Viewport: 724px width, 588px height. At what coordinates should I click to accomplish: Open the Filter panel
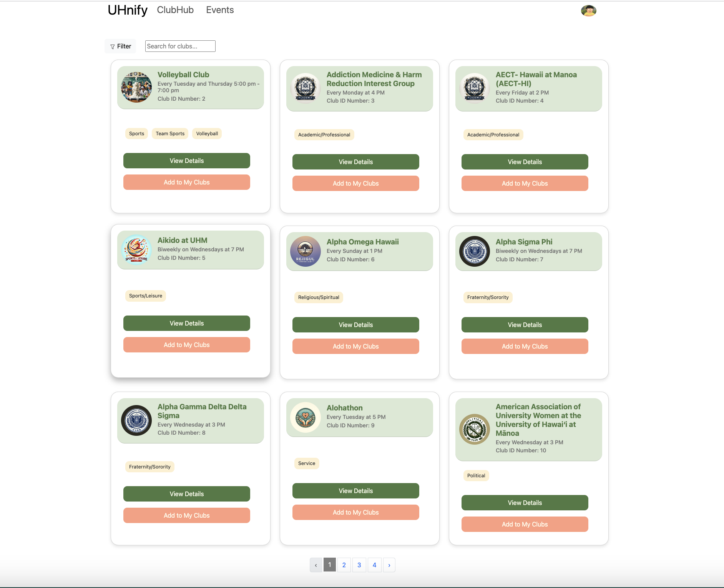tap(120, 46)
